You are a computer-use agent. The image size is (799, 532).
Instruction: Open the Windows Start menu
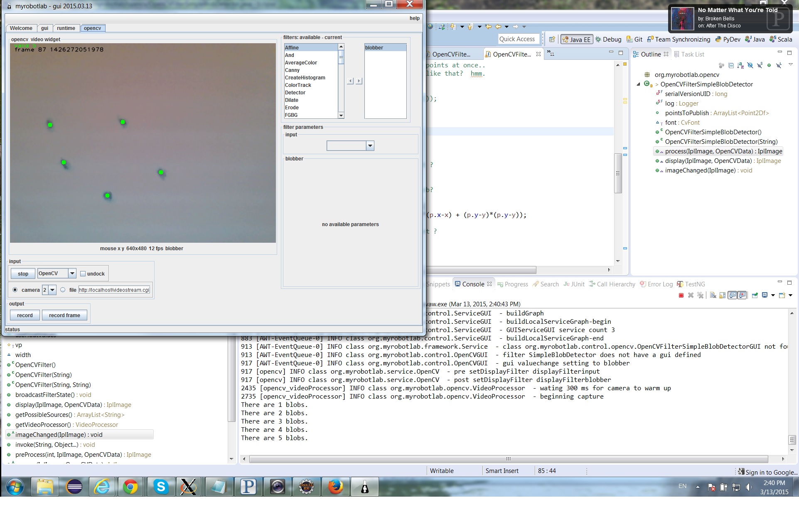coord(15,487)
